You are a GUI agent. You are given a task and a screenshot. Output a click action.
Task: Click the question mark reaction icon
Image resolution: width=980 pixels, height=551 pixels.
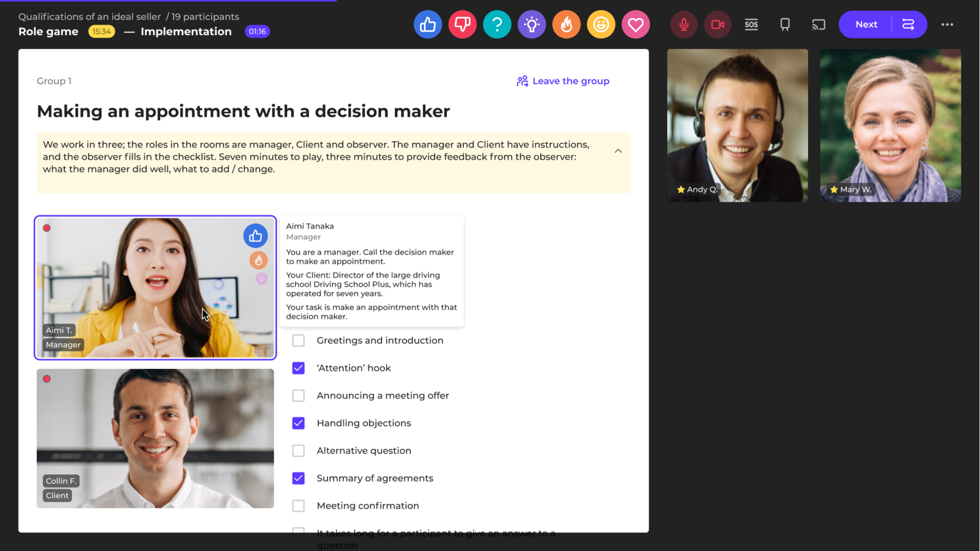click(x=497, y=25)
